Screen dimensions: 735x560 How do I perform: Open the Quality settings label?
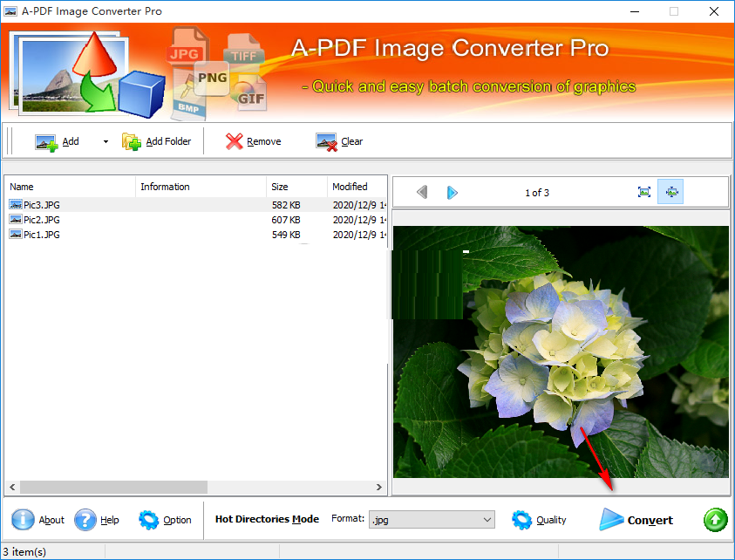551,520
